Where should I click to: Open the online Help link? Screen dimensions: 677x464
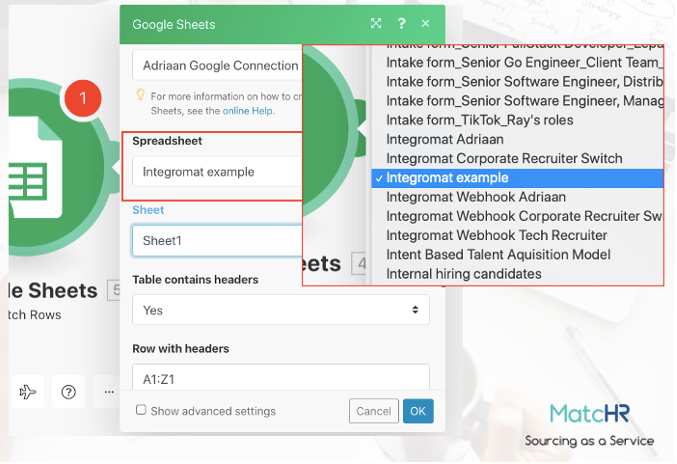248,110
